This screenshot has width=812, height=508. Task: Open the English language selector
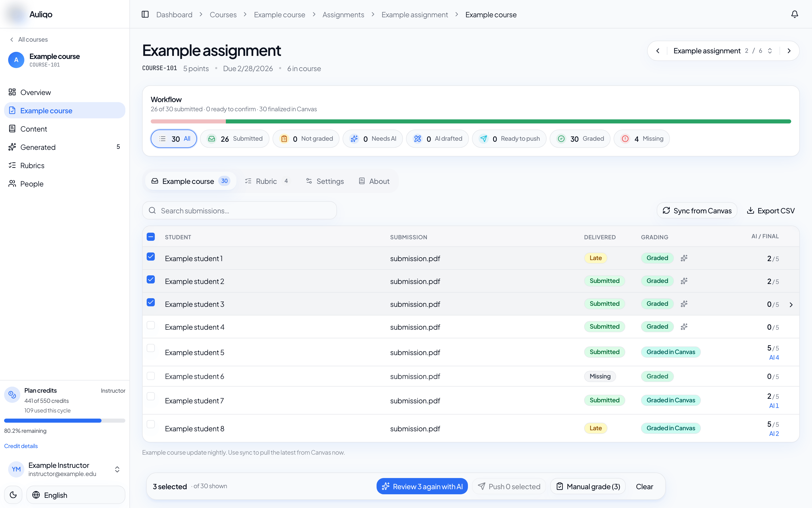point(76,495)
